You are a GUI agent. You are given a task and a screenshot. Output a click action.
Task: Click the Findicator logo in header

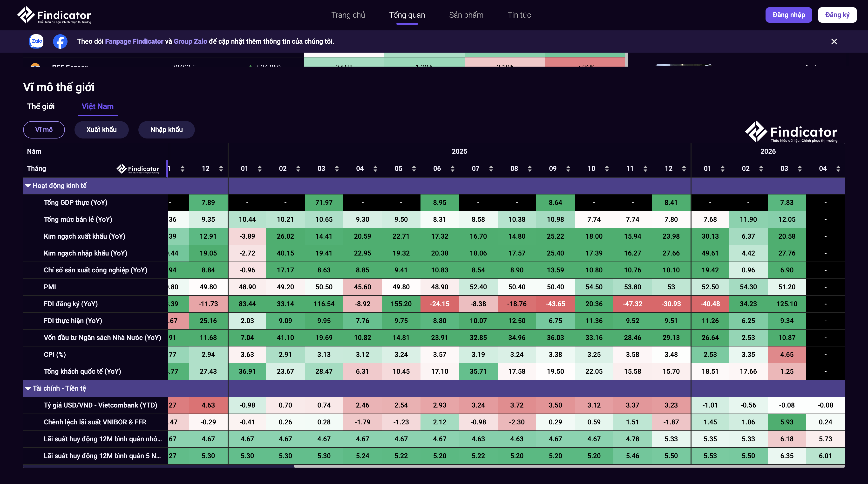coord(54,15)
